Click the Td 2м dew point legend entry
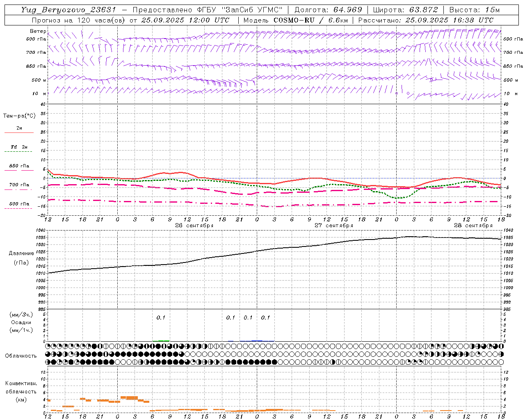Viewport: 525px width, 420px height. (19, 147)
